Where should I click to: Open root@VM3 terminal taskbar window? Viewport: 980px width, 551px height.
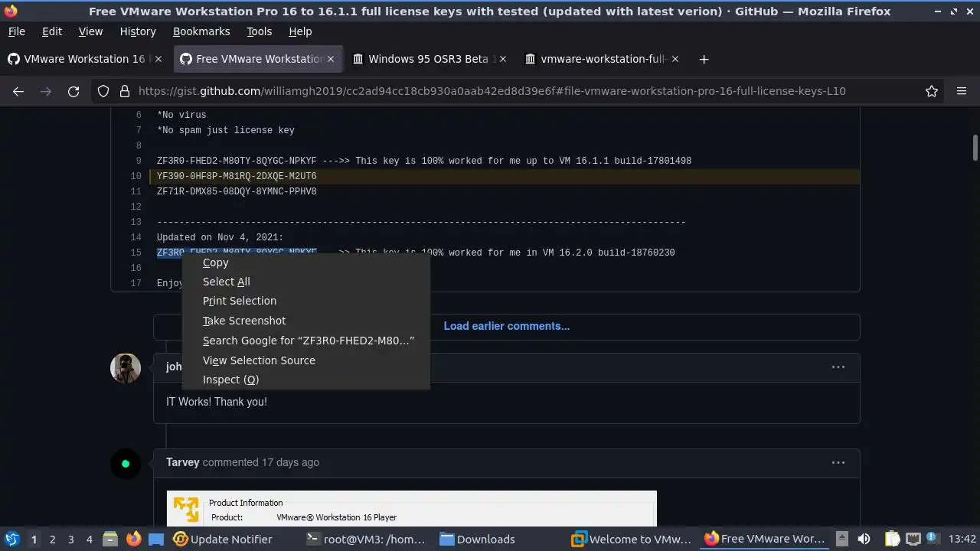[367, 539]
